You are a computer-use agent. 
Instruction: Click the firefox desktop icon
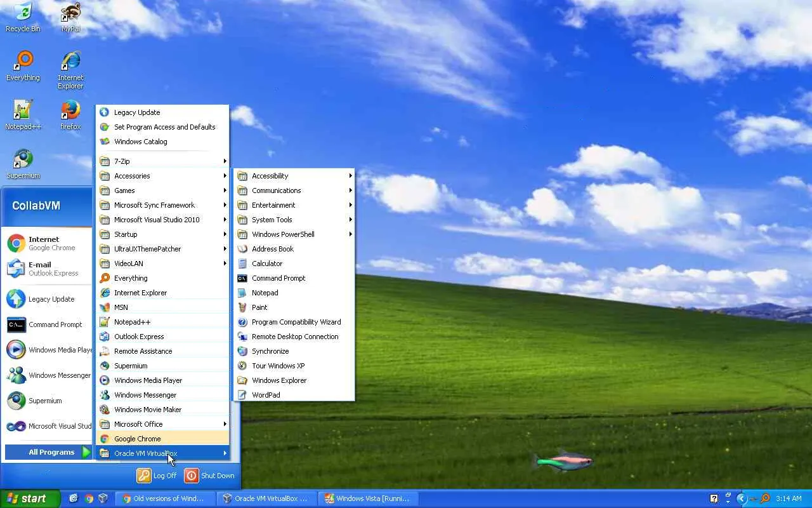click(70, 115)
